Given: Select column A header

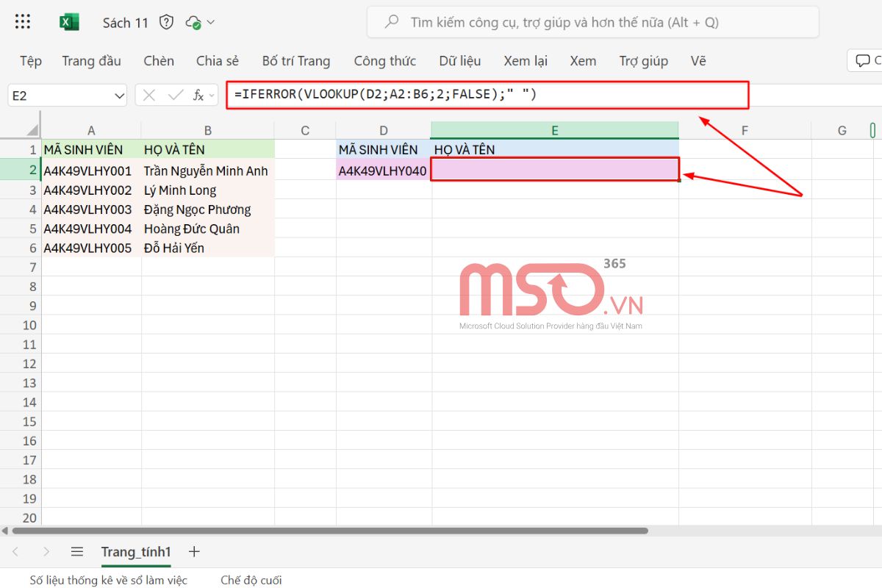Looking at the screenshot, I should tap(91, 130).
